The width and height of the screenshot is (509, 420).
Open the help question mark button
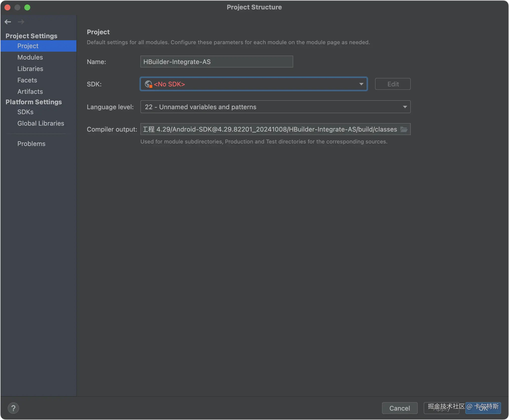(13, 408)
